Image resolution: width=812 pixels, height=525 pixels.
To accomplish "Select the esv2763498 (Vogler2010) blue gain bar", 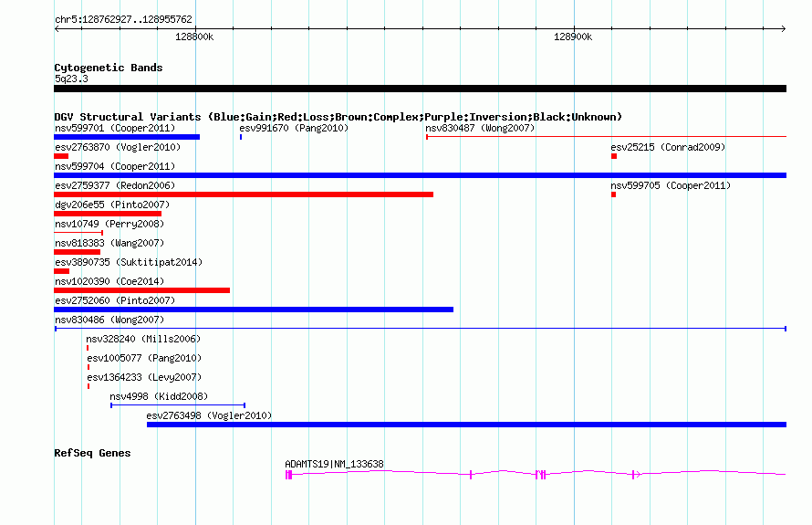I will click(466, 425).
